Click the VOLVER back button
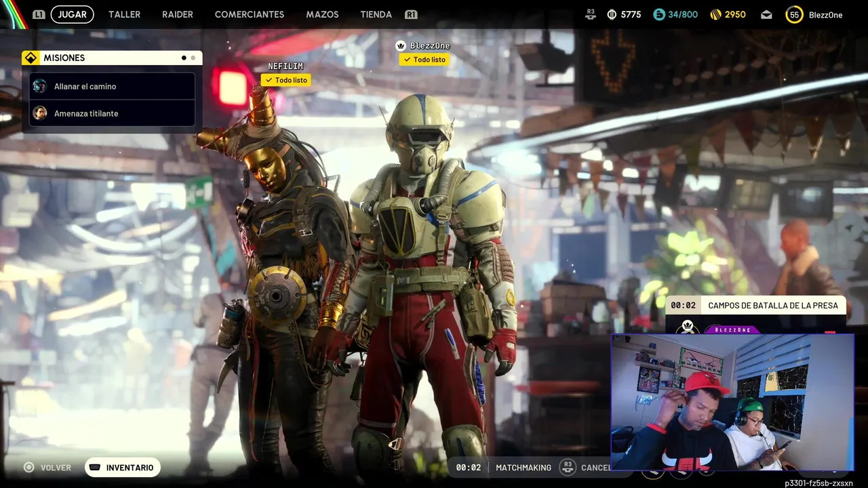The height and width of the screenshot is (488, 868). pos(56,468)
